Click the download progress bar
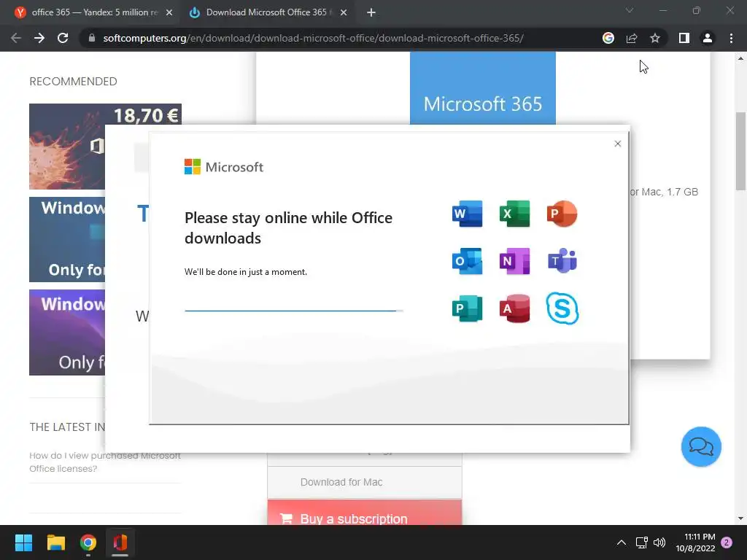 (x=293, y=311)
